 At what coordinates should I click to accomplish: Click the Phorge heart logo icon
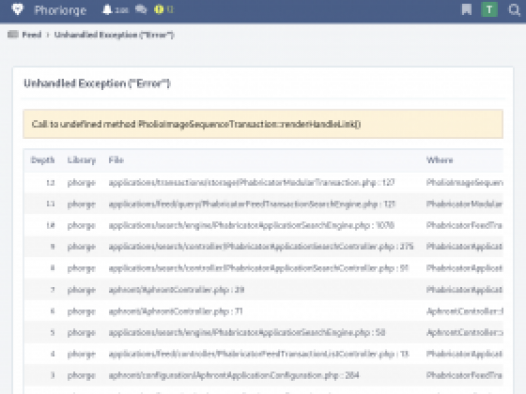[17, 9]
